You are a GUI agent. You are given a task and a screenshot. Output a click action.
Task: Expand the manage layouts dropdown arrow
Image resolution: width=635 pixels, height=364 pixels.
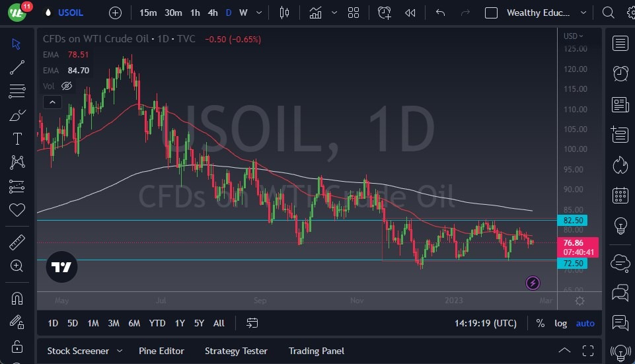click(x=583, y=13)
